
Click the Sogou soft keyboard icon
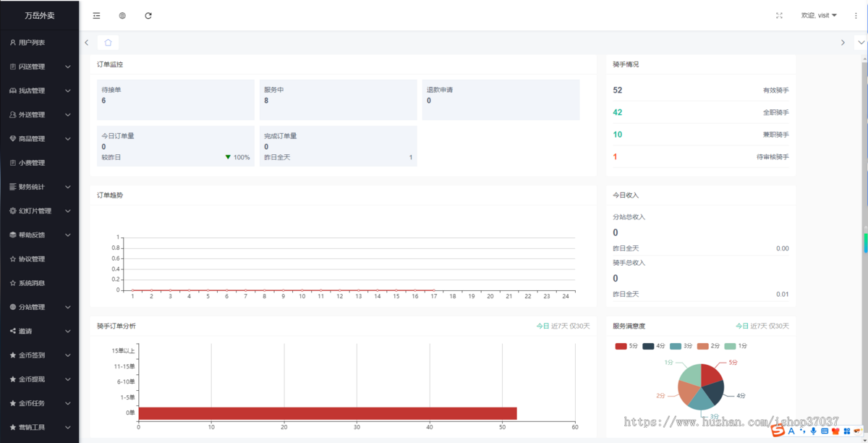[x=825, y=431]
